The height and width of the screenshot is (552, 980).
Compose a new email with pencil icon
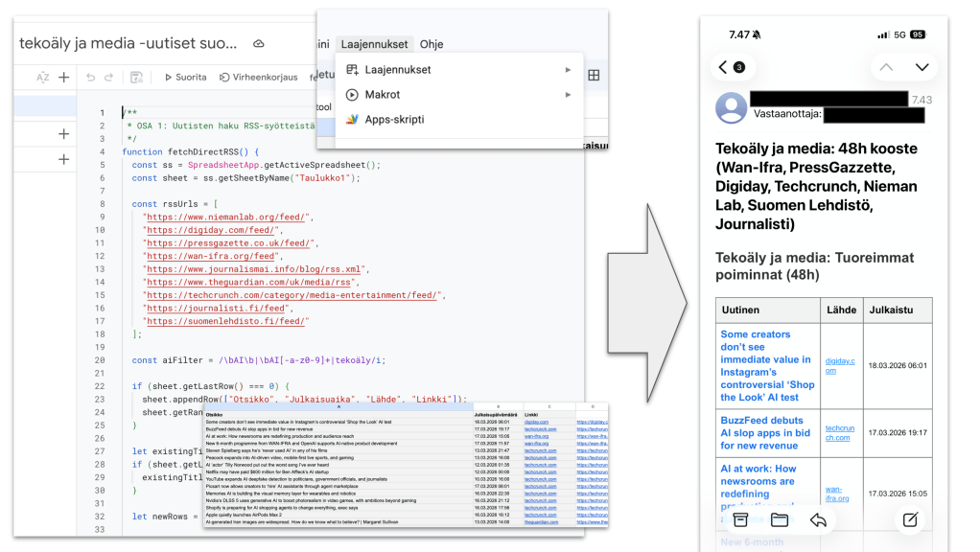point(907,519)
